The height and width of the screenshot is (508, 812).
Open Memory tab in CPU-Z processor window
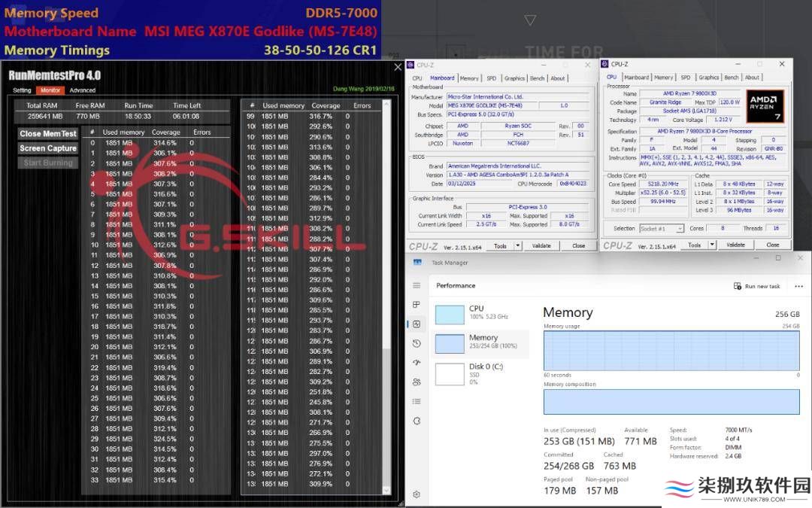pos(663,78)
